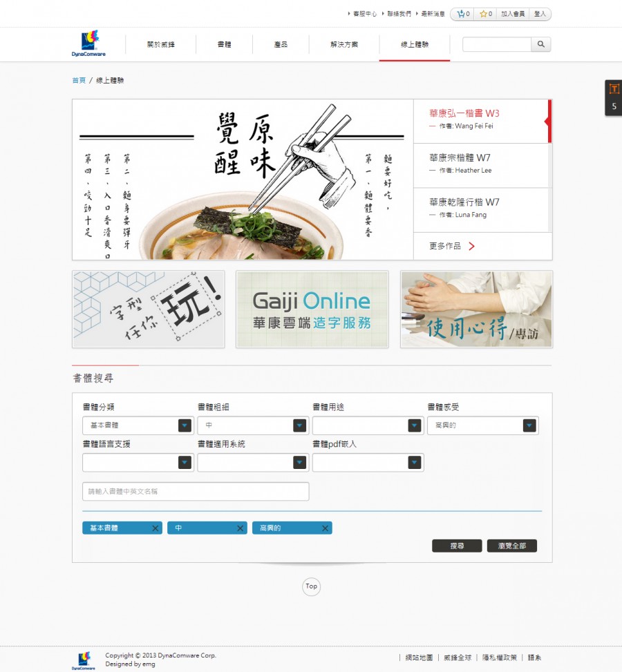Remove the 高興的 filter tag

[x=325, y=528]
